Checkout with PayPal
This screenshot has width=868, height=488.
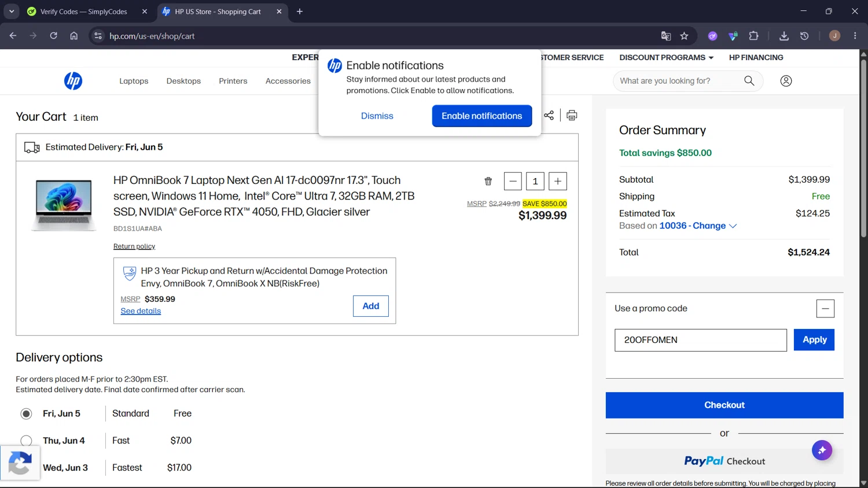pos(724,461)
